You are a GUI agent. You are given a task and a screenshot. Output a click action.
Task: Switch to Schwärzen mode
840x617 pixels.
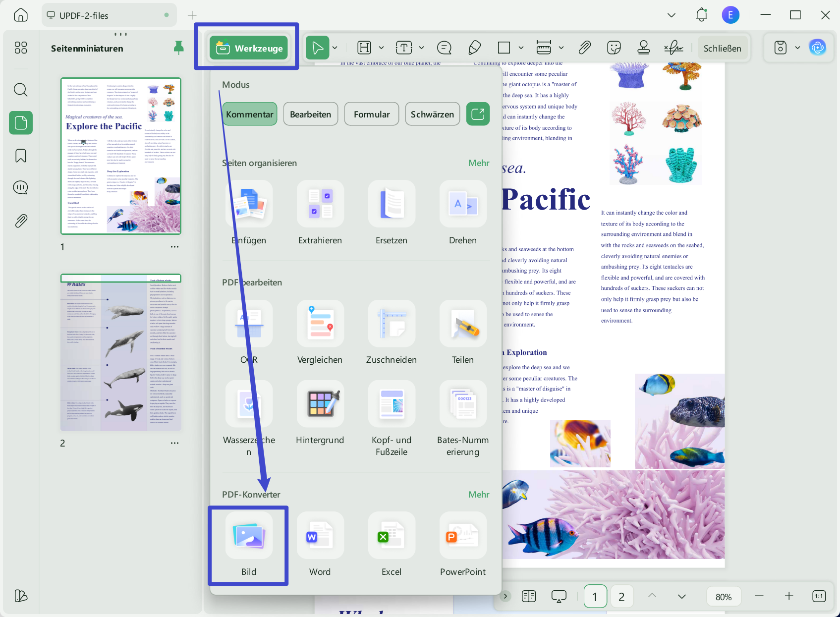tap(433, 114)
